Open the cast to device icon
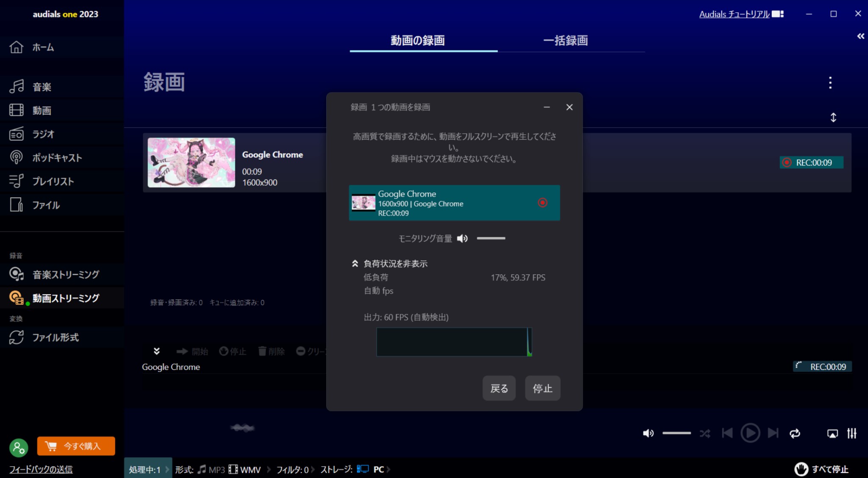 pos(832,433)
